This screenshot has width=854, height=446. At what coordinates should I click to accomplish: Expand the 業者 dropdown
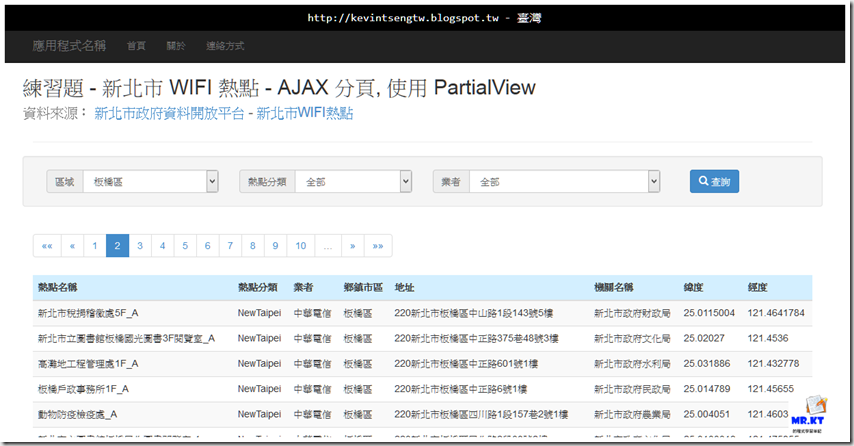coord(564,182)
